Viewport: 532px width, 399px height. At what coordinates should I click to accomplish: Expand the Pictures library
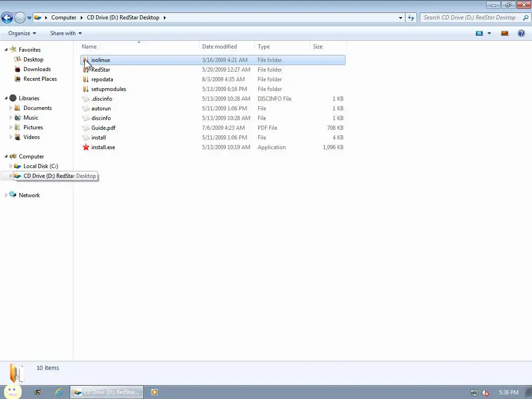[x=11, y=127]
